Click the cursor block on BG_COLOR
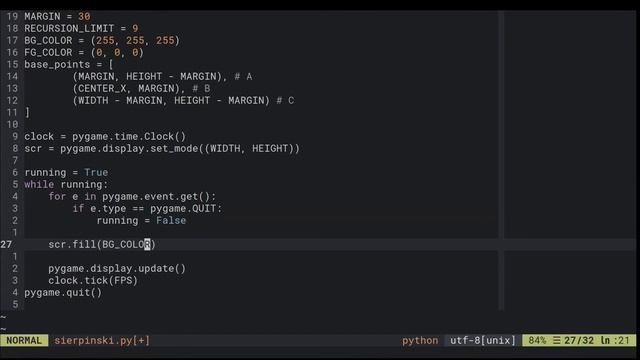640x360 pixels. click(x=147, y=244)
